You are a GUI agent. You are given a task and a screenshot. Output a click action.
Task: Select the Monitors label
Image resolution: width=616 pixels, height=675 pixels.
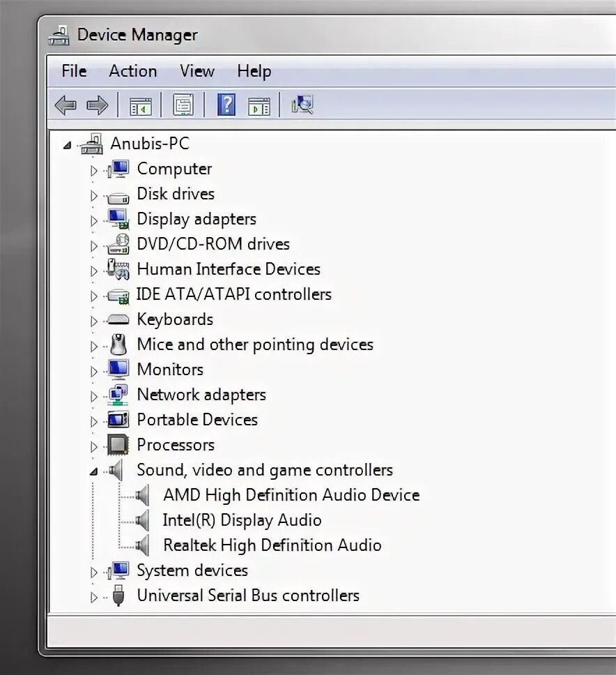(170, 370)
